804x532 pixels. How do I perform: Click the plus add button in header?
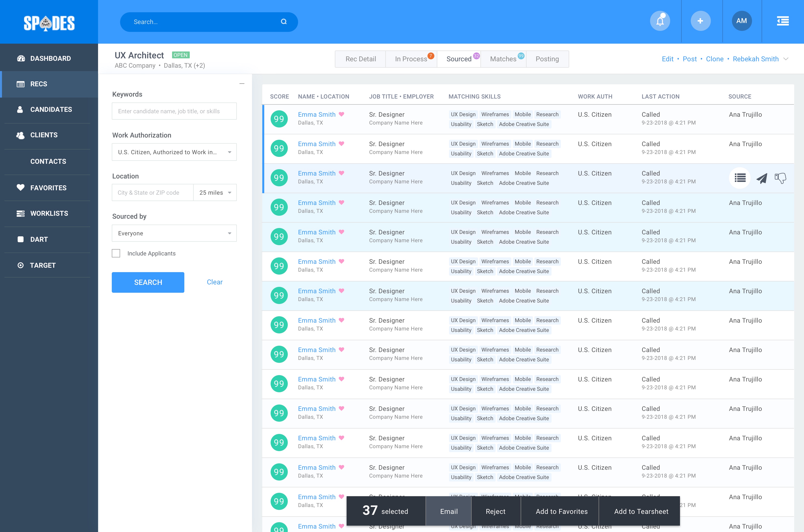[700, 21]
